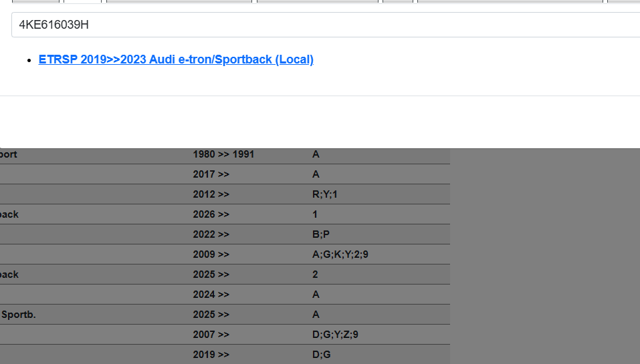The width and height of the screenshot is (640, 364).
Task: Select the 1980 >> 1991 year cell
Action: (223, 154)
